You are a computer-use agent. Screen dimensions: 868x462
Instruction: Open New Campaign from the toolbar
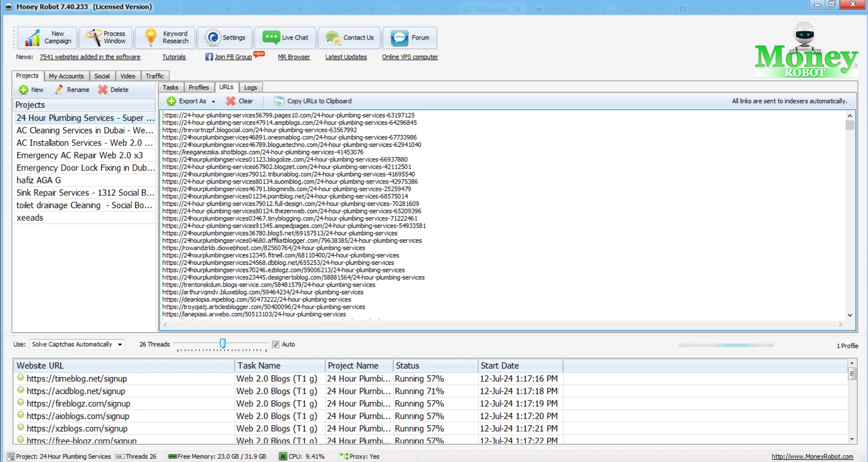coord(48,38)
